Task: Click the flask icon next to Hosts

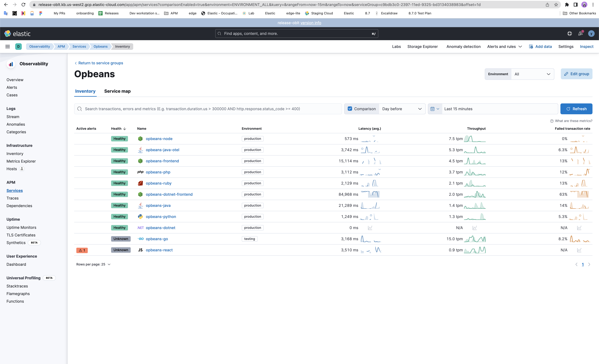Action: 22,169
